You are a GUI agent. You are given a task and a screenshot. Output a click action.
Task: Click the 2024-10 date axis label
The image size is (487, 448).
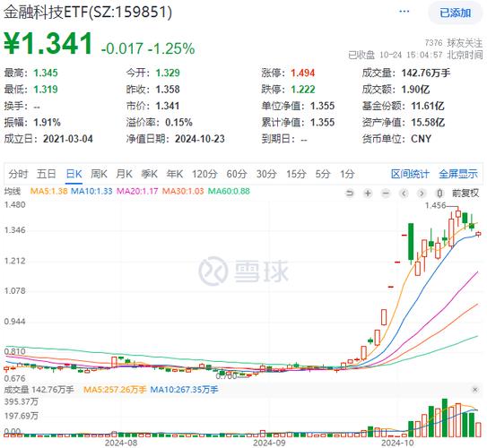pyautogui.click(x=397, y=443)
